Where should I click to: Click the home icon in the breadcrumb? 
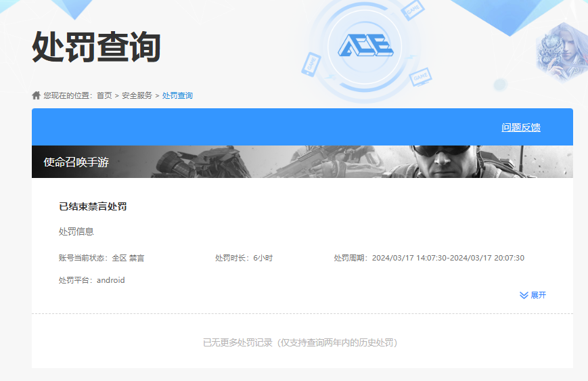coord(37,95)
